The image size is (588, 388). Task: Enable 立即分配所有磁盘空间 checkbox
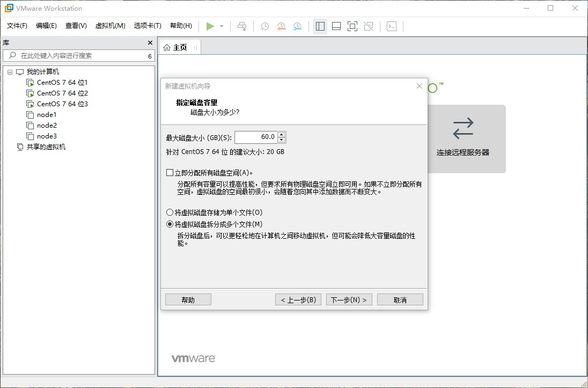(170, 173)
